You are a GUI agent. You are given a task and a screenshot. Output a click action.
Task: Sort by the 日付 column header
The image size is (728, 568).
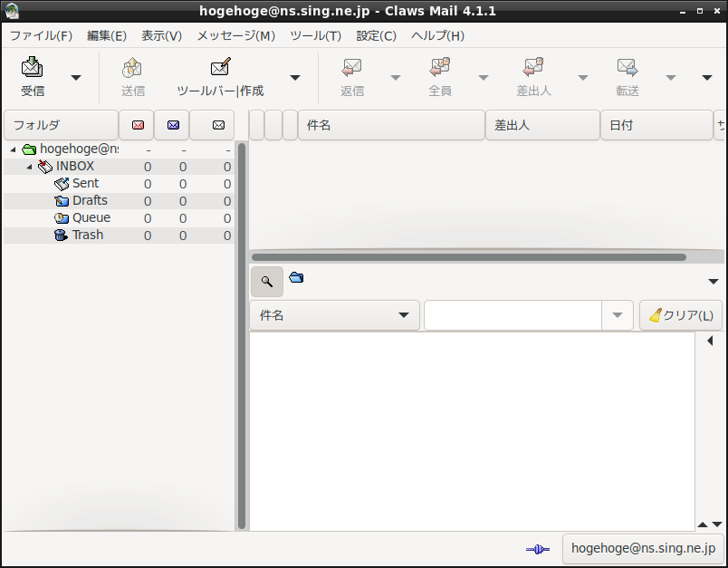pos(657,125)
